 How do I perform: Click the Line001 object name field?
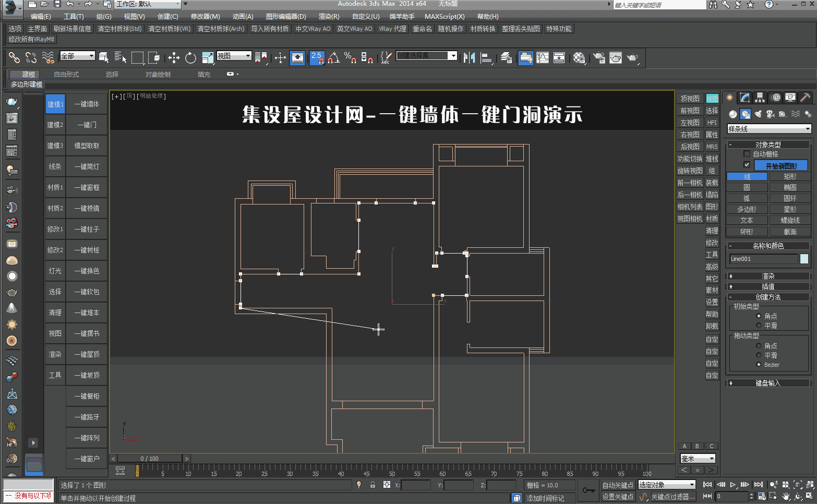tap(764, 259)
